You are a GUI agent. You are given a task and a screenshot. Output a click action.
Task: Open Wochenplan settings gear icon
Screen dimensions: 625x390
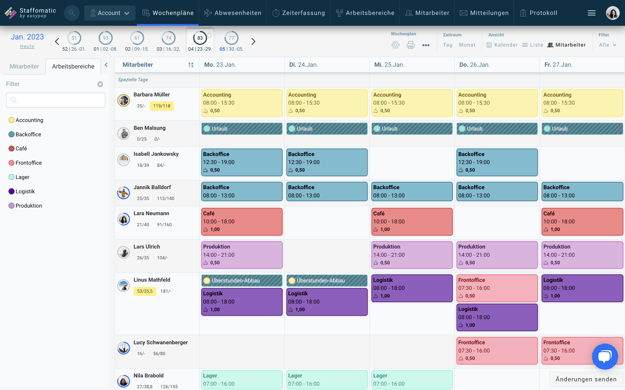pos(395,45)
